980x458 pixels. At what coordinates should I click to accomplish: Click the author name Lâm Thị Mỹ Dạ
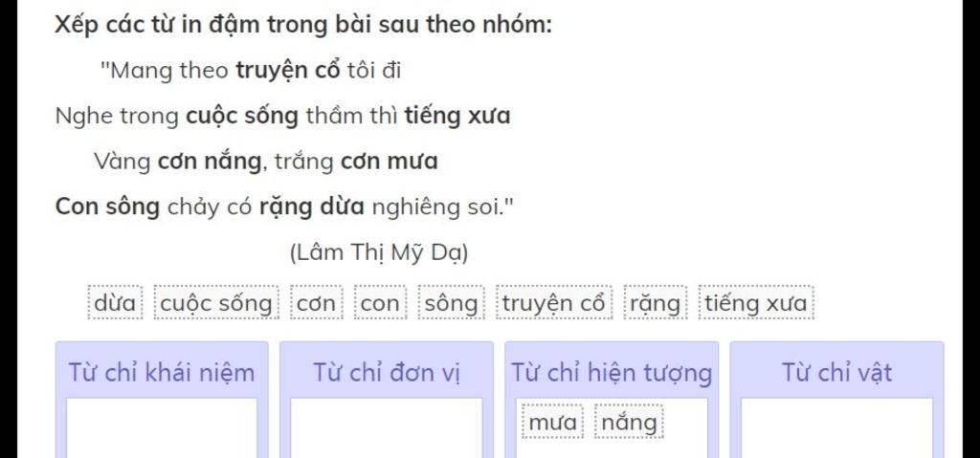[x=379, y=252]
